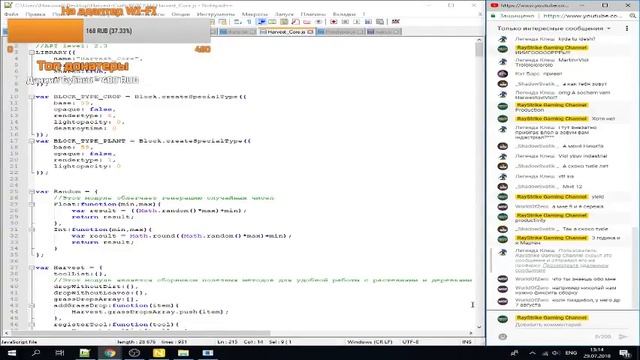Open the Запуск menu

click(x=284, y=14)
